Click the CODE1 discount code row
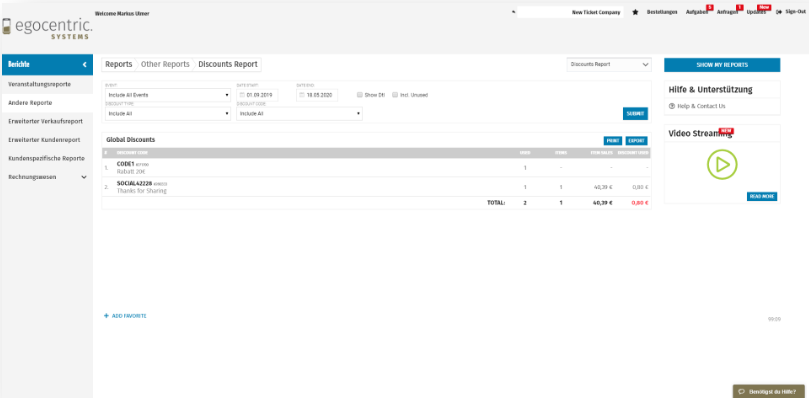Image resolution: width=809 pixels, height=398 pixels. (376, 168)
